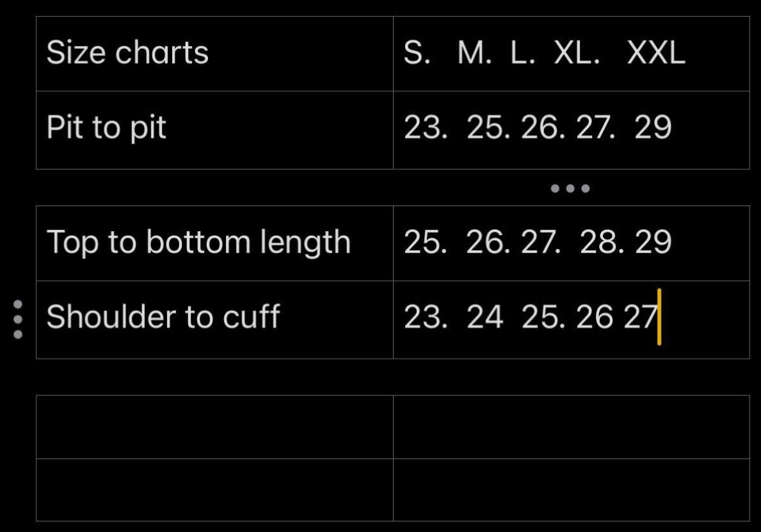Click the empty cell directly below shoulder measurements

tap(571, 426)
